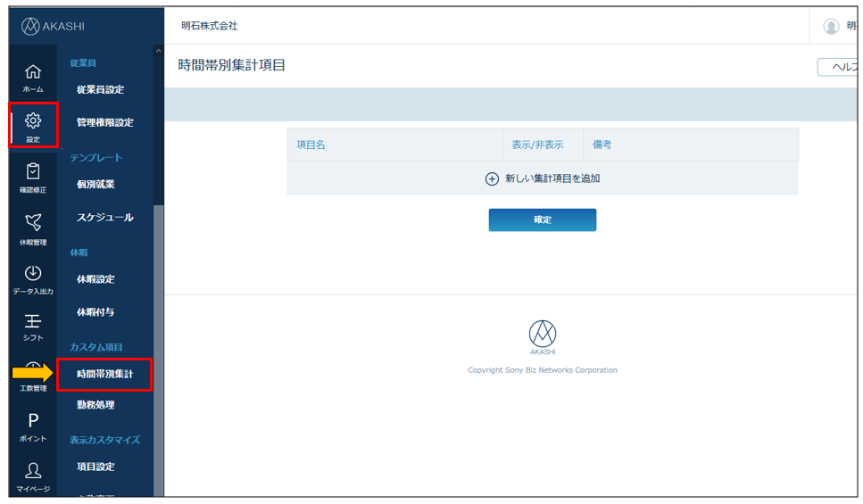Image resolution: width=863 pixels, height=504 pixels.
Task: Select 個別就業 under テンプレート
Action: (x=95, y=185)
